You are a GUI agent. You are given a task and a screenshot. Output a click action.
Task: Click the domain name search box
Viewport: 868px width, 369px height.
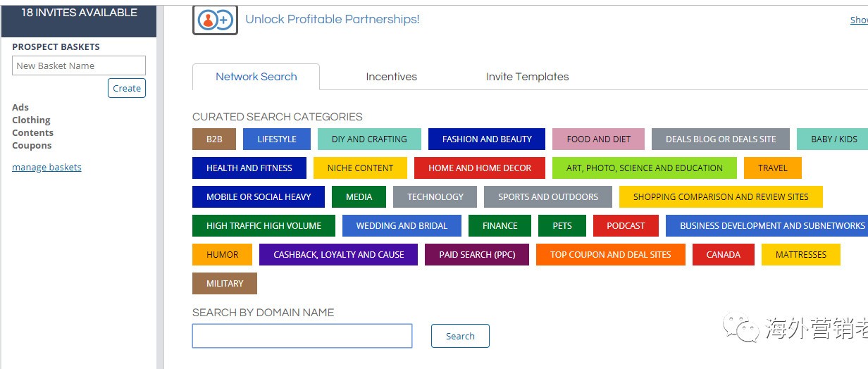coord(302,336)
